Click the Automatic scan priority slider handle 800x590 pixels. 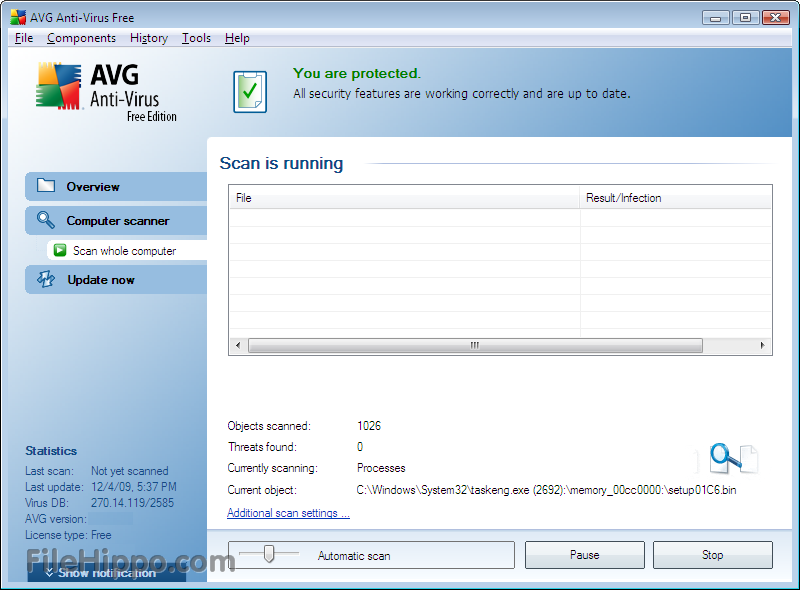click(269, 554)
